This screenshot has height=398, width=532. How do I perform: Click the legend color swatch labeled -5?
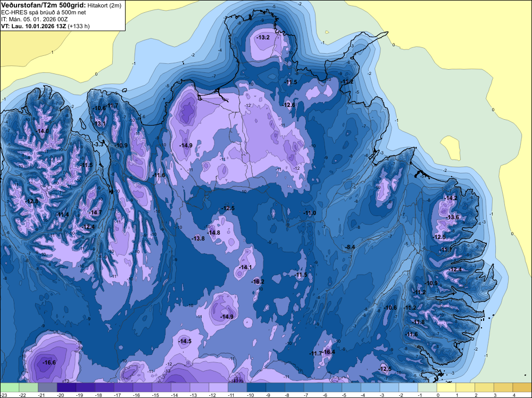click(x=352, y=387)
